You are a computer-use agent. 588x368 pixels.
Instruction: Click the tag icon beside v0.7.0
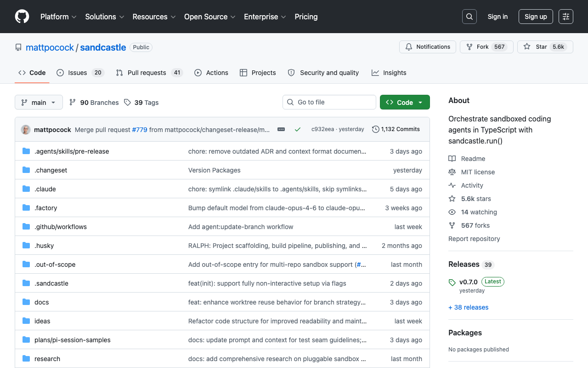point(452,282)
